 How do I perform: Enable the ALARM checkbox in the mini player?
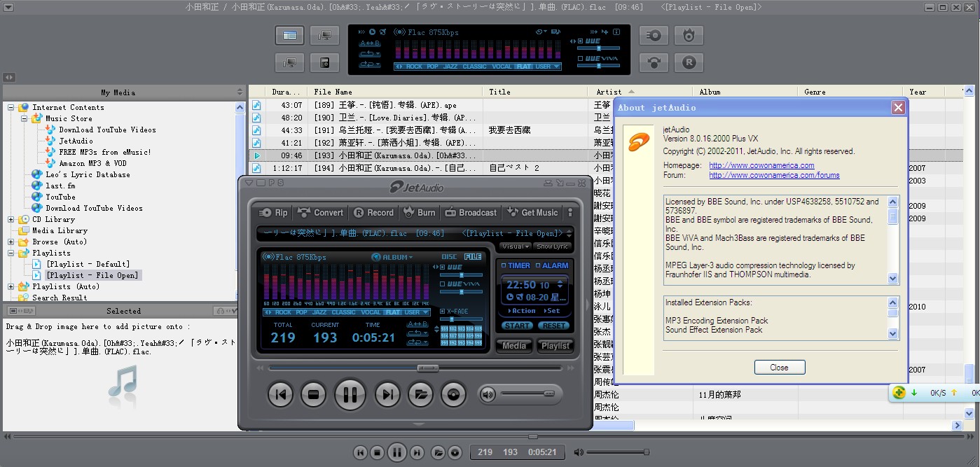pos(538,265)
